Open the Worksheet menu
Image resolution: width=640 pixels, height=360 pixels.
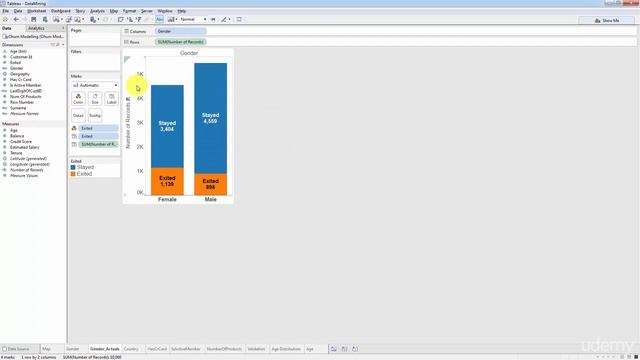click(36, 11)
